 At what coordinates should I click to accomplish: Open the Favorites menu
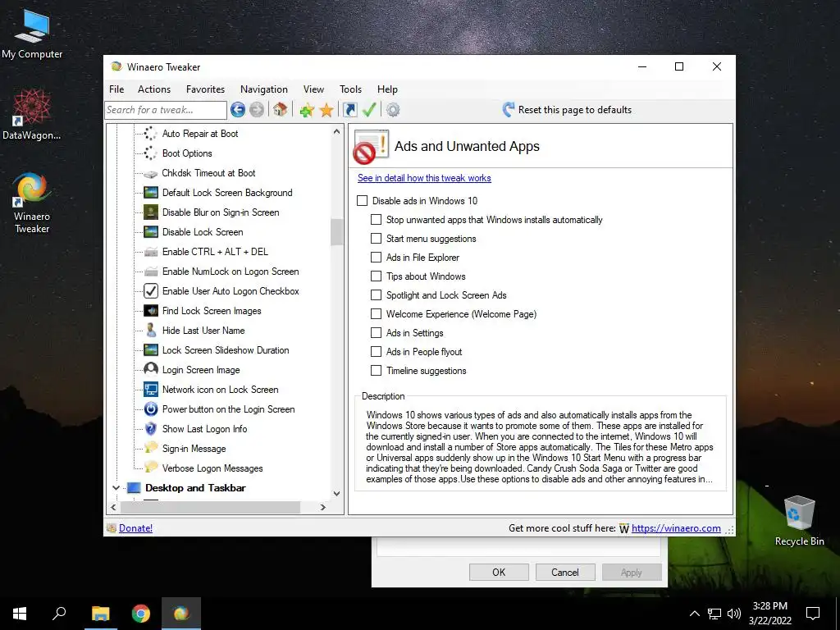point(205,89)
